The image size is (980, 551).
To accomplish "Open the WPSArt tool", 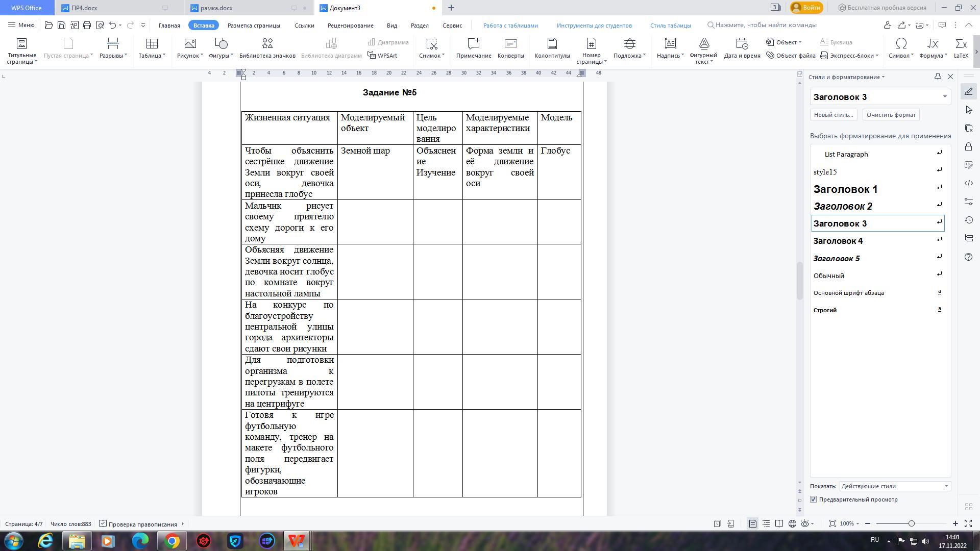I will point(382,56).
